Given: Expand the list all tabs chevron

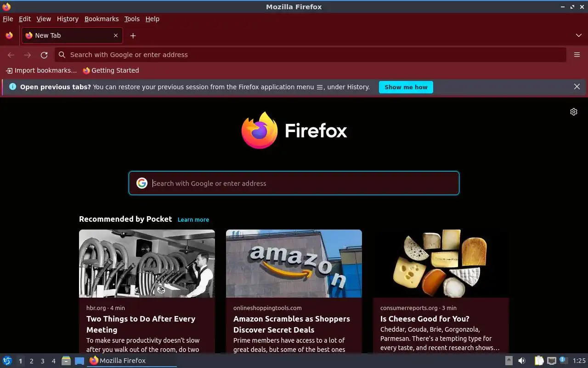Looking at the screenshot, I should 578,35.
